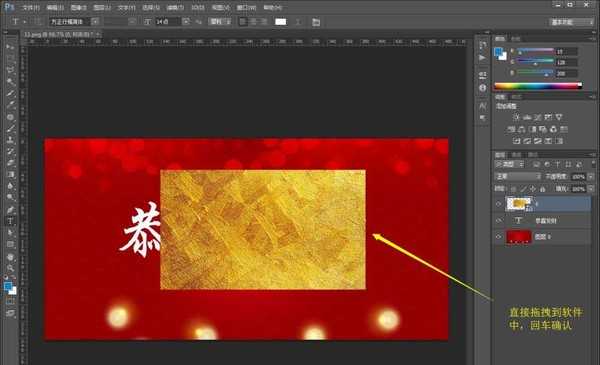
Task: Select the Horizontal Type tool in toolbox
Action: tap(10, 221)
